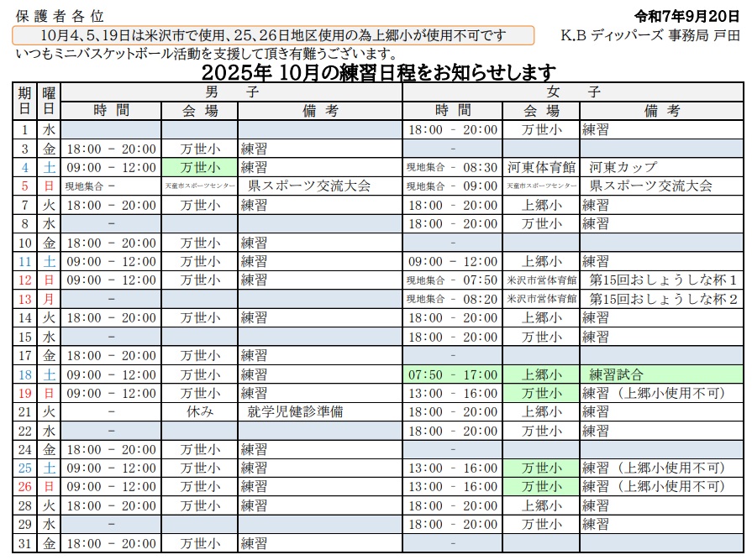The width and height of the screenshot is (752, 560).
Task: Click the K.B ディッパーズ 事務局 戸田 text
Action: click(x=651, y=35)
